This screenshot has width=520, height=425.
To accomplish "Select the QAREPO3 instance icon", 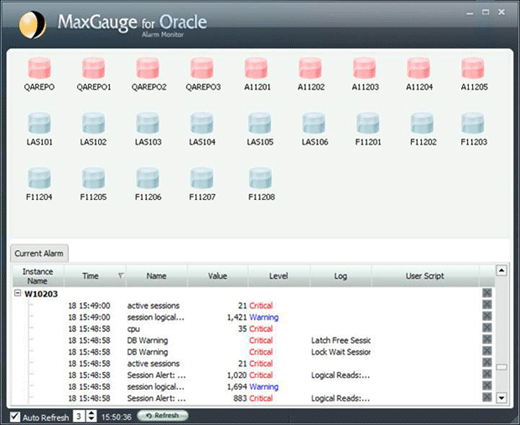I will point(202,68).
